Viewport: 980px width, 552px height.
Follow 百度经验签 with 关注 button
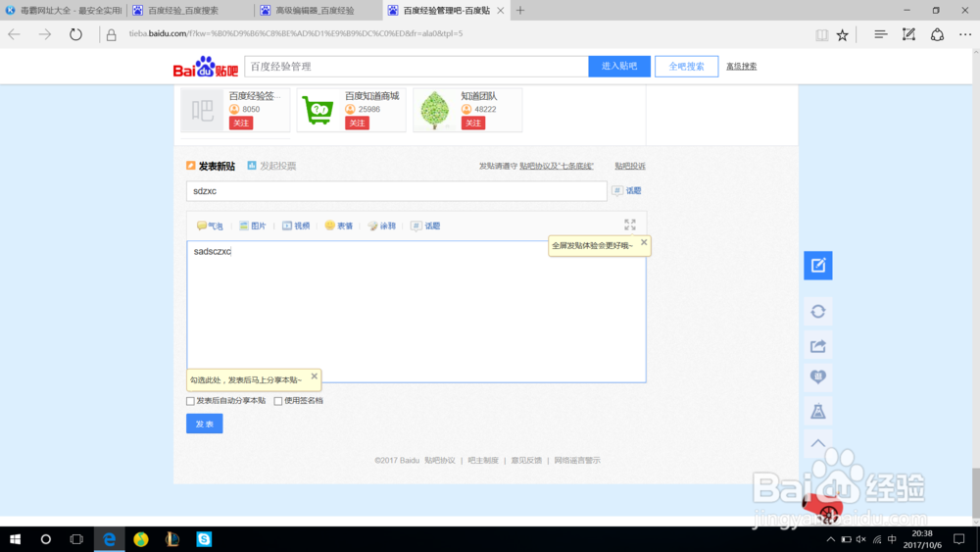coord(241,124)
